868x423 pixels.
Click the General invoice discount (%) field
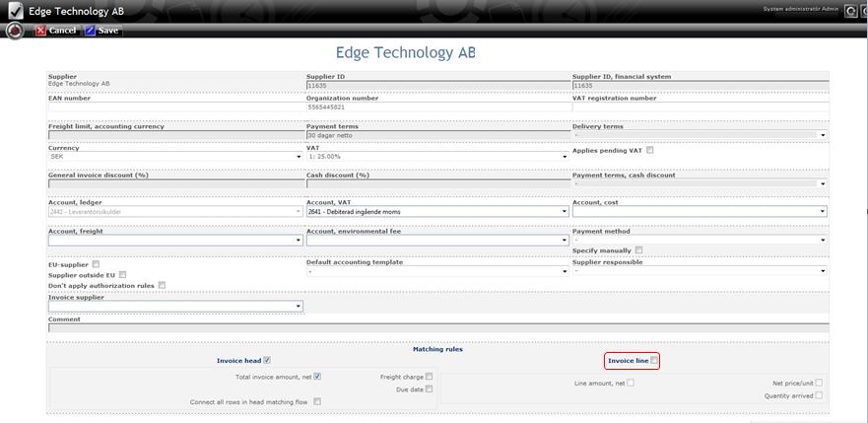175,183
